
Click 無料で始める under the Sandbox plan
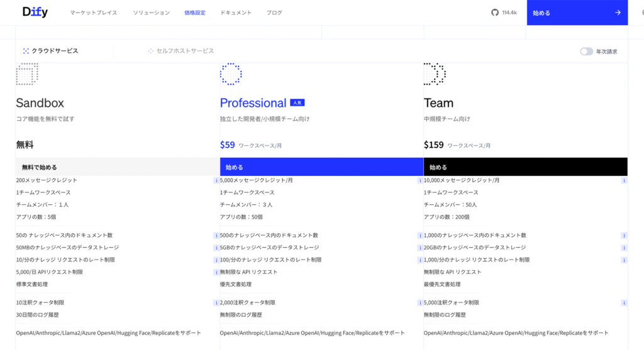click(x=118, y=167)
